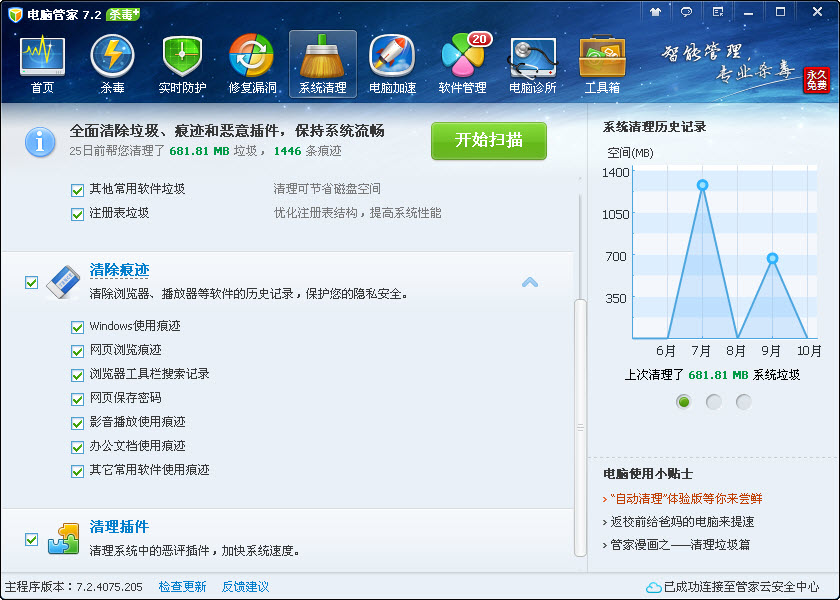
Task: Uncheck 注册表垃圾 checkbox
Action: [77, 214]
